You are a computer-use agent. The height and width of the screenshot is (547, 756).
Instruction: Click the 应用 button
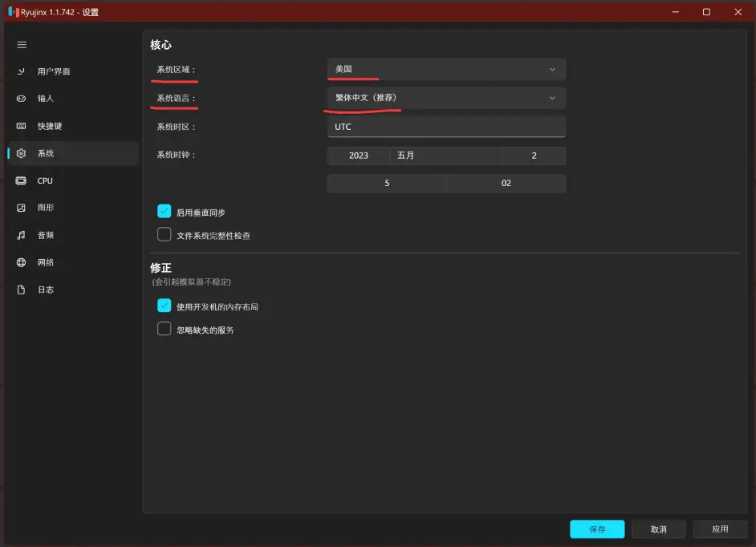pyautogui.click(x=720, y=529)
